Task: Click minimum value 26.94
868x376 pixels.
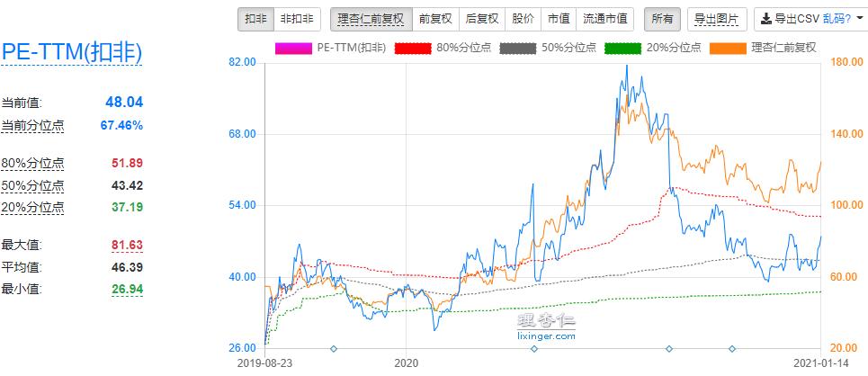Action: (128, 289)
